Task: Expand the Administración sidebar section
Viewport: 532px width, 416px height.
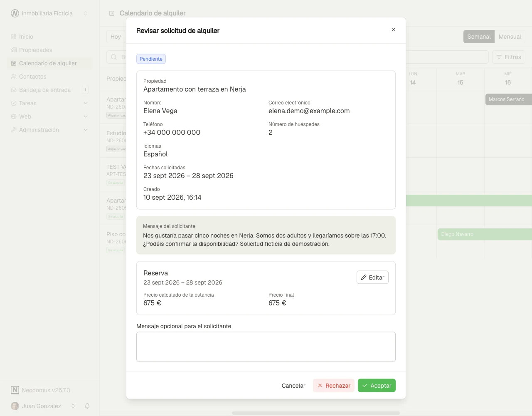Action: click(x=50, y=130)
